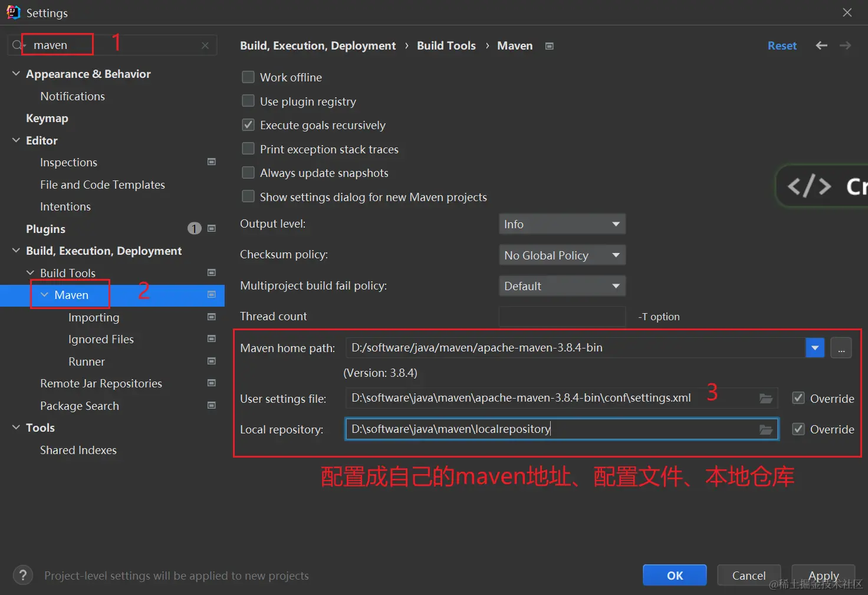Open Multiproject build fail policy dropdown
Screen dimensions: 868x595
pyautogui.click(x=562, y=286)
